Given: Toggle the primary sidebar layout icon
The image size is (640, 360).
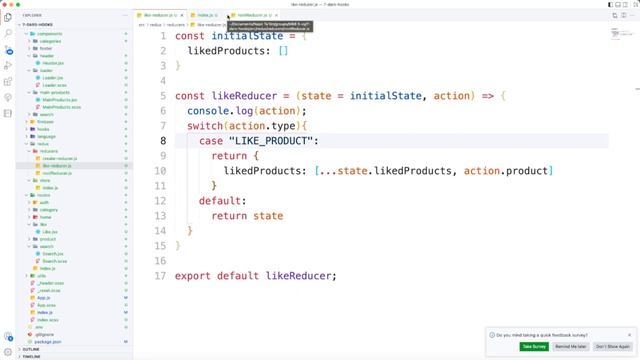Looking at the screenshot, I should point(610,4).
